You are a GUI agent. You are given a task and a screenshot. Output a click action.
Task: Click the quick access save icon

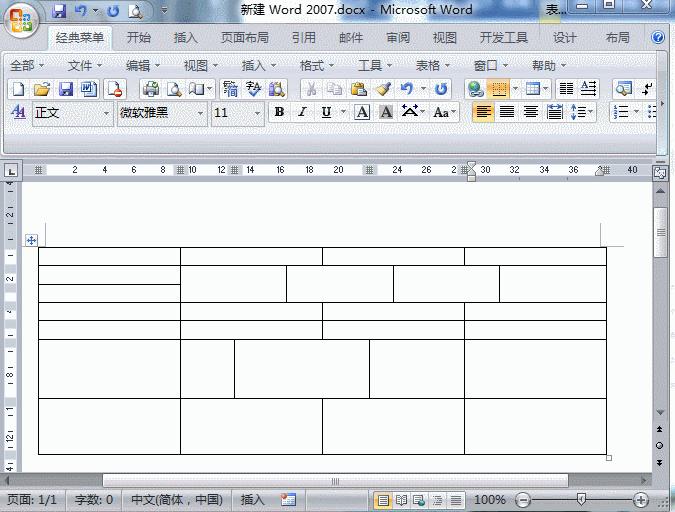coord(59,11)
